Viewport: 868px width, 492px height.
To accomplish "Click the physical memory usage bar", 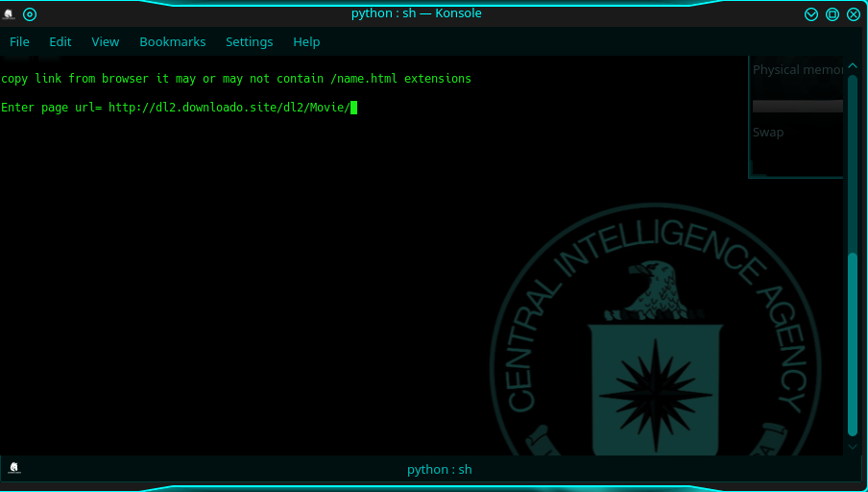I will [798, 107].
